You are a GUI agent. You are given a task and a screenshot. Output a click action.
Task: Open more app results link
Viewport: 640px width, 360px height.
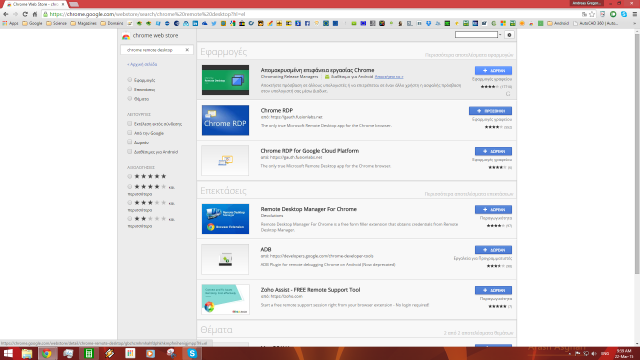click(x=469, y=55)
